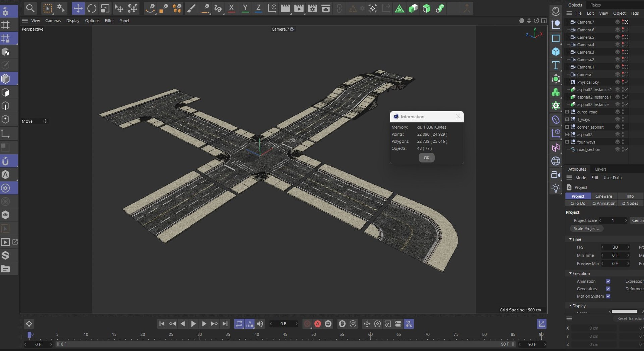Toggle the Motion System checkbox

(x=608, y=296)
